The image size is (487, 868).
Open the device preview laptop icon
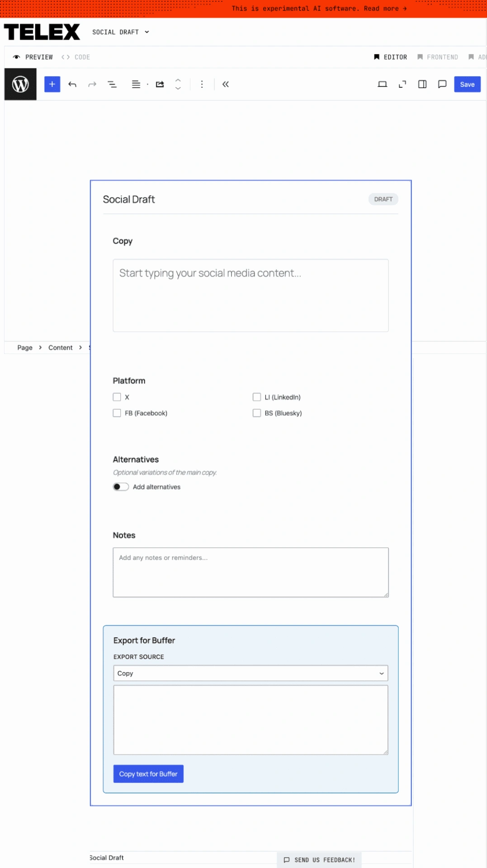click(x=382, y=84)
